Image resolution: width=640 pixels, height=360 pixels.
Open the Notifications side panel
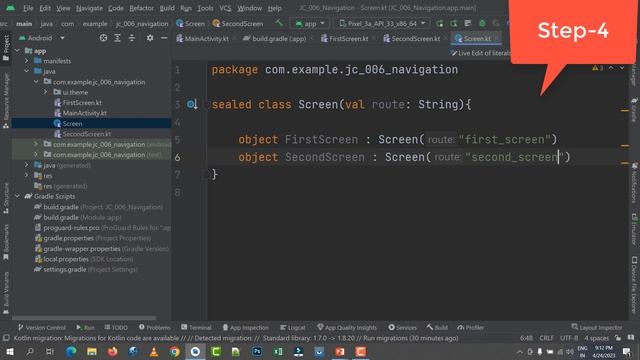click(x=634, y=182)
